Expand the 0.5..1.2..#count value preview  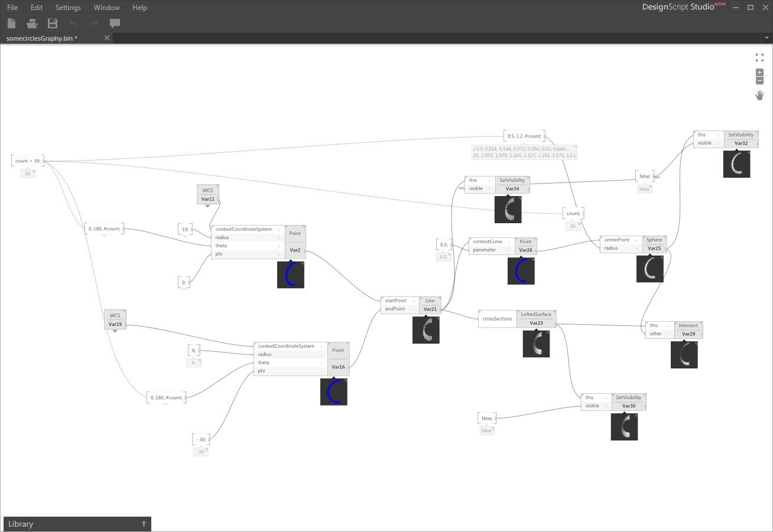tap(524, 152)
